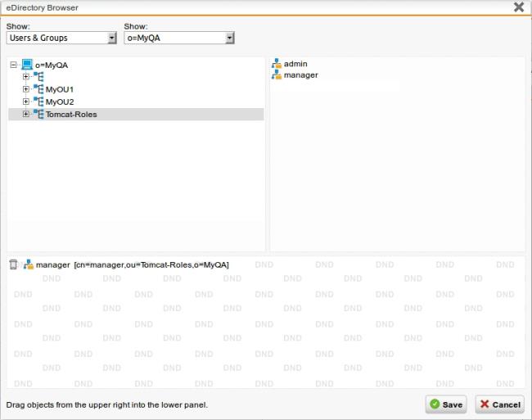
Task: Click the admin user icon
Action: pos(277,63)
